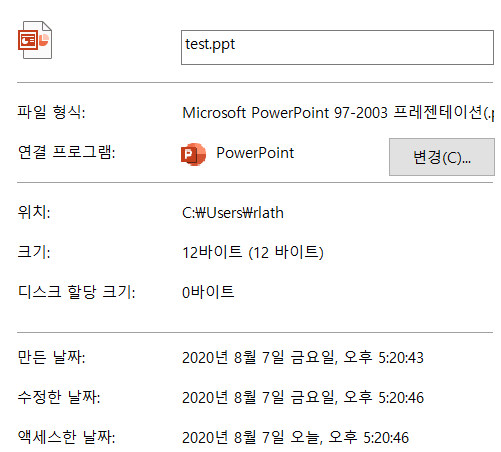Click the 만든 날짜: label
This screenshot has height=452, width=501.
[x=51, y=357]
